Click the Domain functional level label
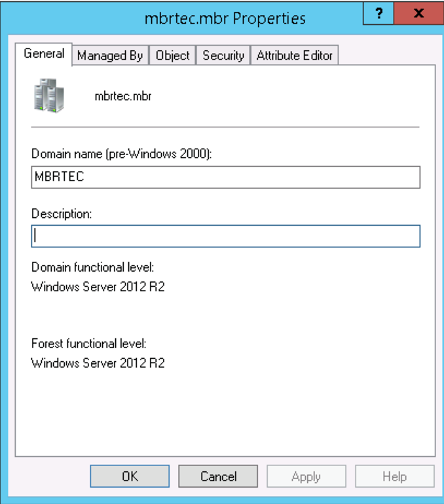The height and width of the screenshot is (504, 444). point(92,268)
